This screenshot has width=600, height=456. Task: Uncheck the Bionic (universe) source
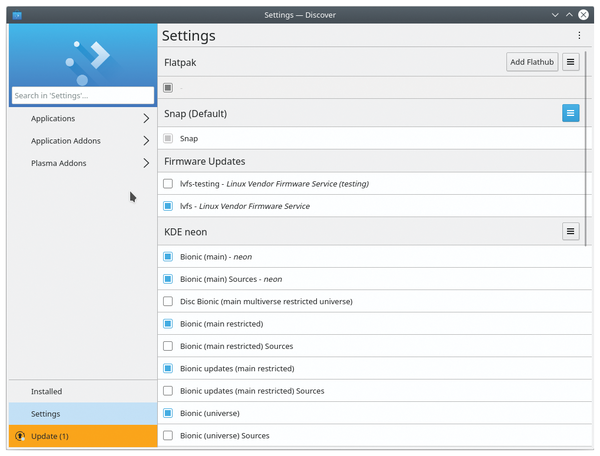(x=168, y=413)
